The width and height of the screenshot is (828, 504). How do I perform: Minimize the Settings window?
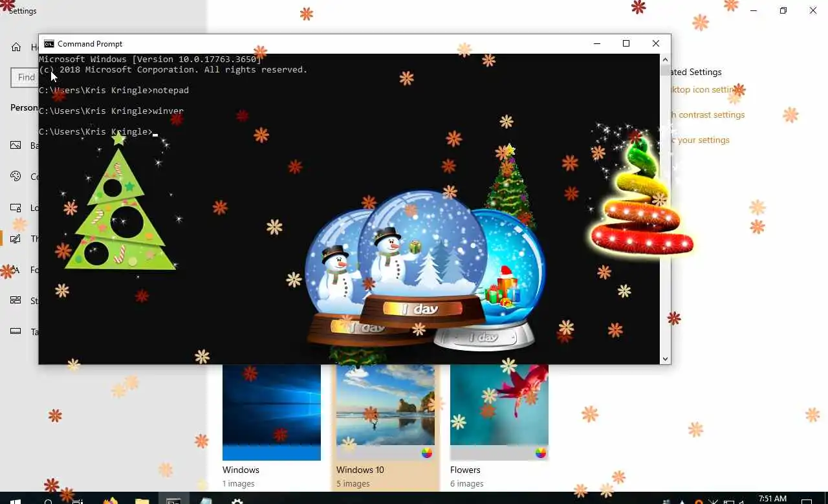[754, 10]
